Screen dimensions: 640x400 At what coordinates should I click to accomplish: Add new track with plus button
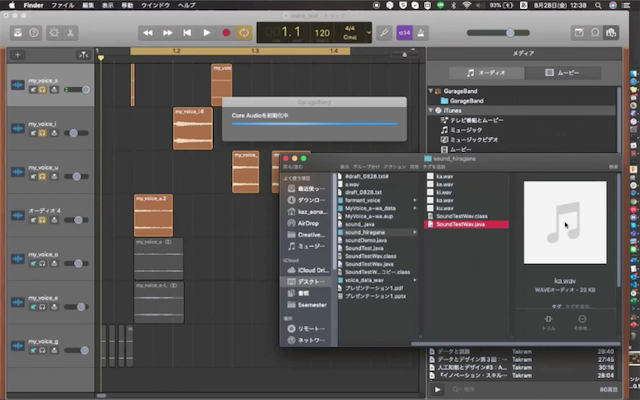18,54
